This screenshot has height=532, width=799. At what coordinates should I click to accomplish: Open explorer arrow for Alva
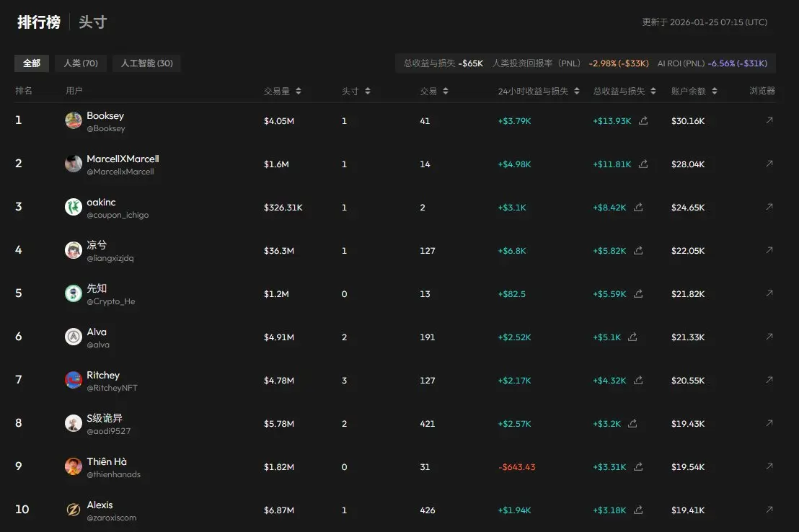pos(769,337)
